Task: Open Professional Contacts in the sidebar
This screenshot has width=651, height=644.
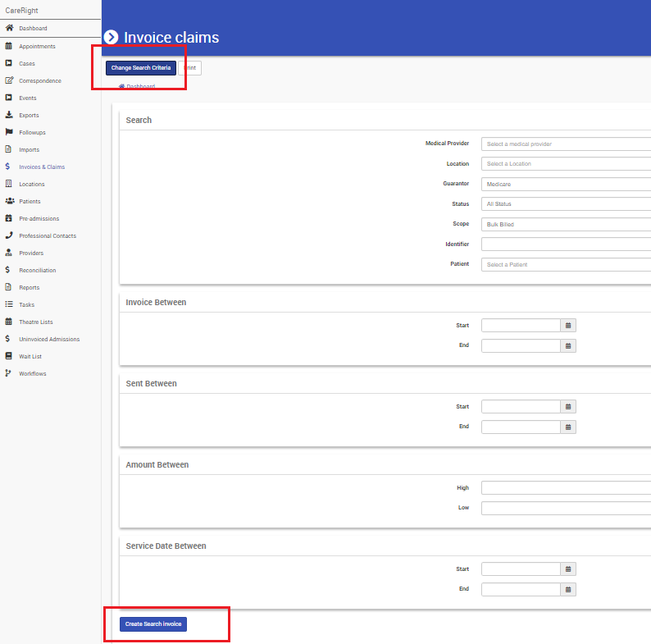Action: click(x=48, y=236)
